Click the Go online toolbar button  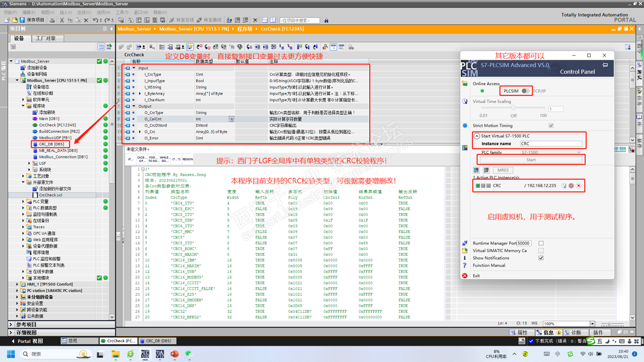click(x=182, y=20)
